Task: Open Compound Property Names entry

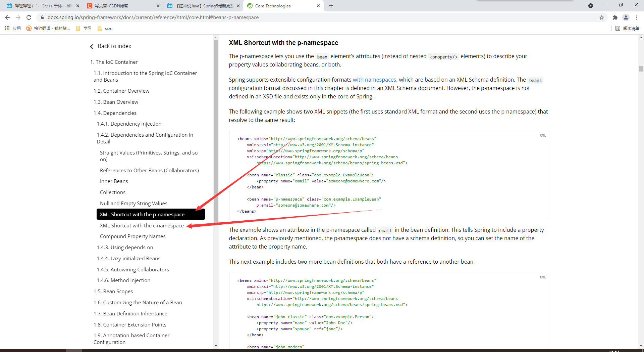Action: [x=132, y=236]
